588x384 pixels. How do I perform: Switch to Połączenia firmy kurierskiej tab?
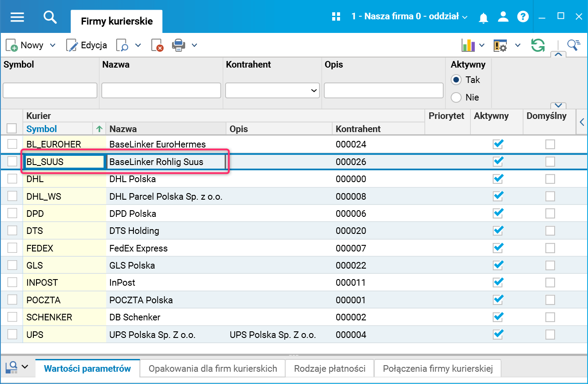pos(438,369)
